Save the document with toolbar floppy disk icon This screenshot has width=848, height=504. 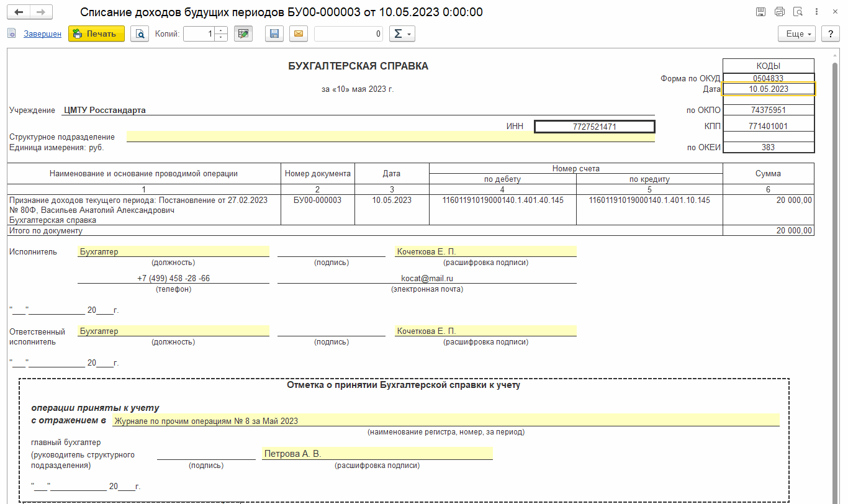click(274, 34)
